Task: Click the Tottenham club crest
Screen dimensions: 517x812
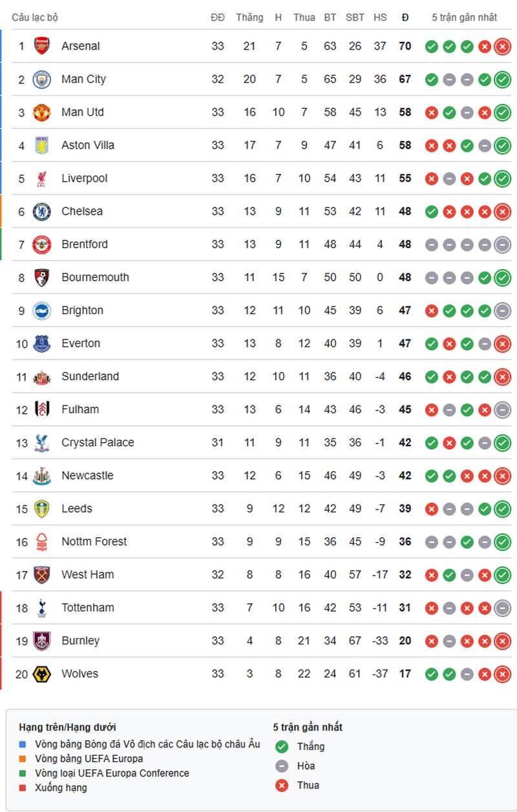Action: (x=42, y=608)
